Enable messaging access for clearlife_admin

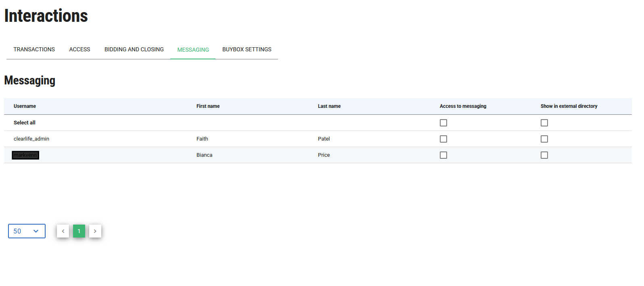pyautogui.click(x=443, y=139)
